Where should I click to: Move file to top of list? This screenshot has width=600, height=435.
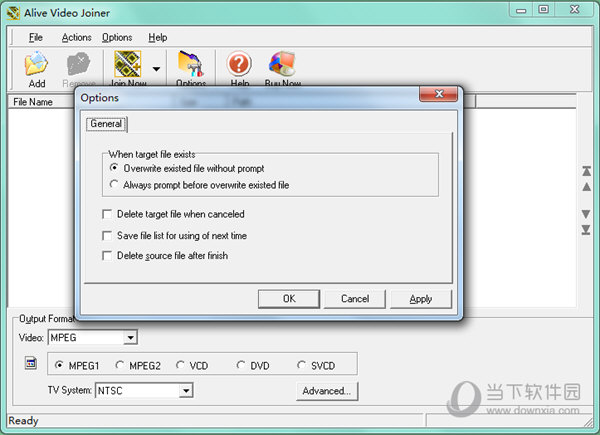coord(586,171)
